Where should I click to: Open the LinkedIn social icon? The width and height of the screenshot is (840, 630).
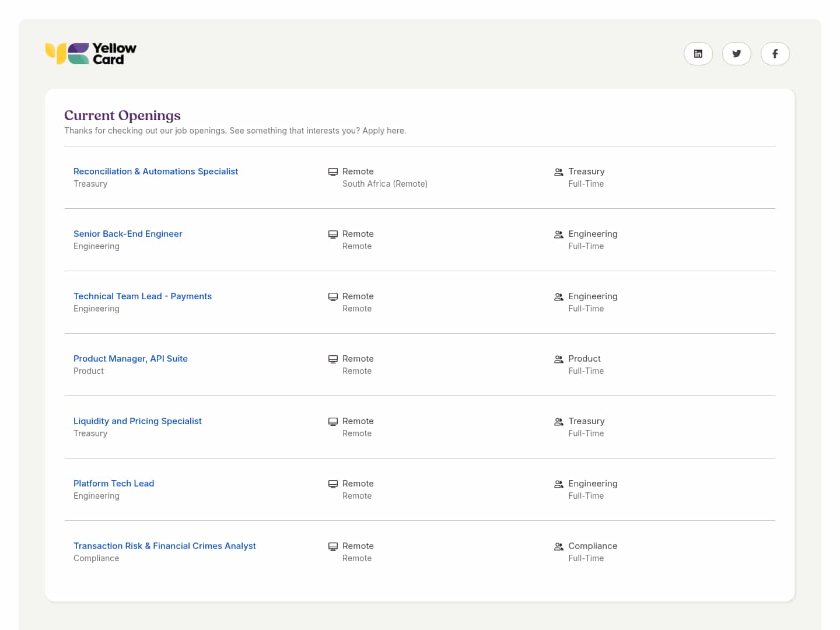tap(698, 54)
